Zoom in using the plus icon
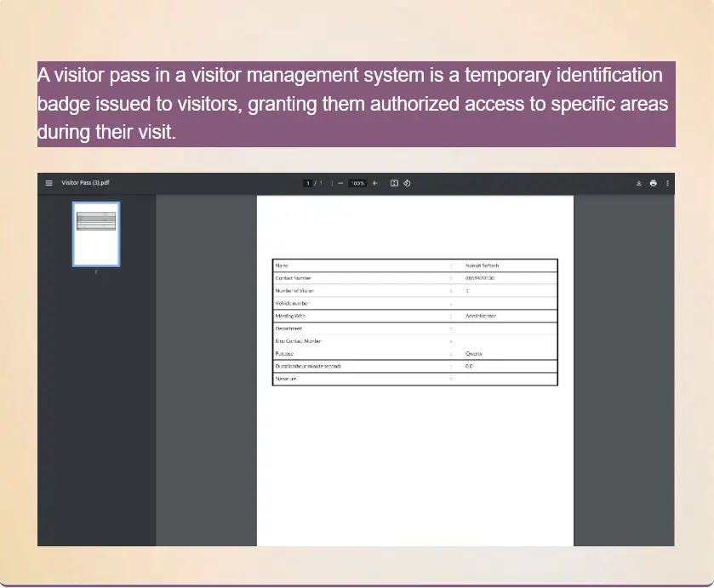 click(374, 183)
